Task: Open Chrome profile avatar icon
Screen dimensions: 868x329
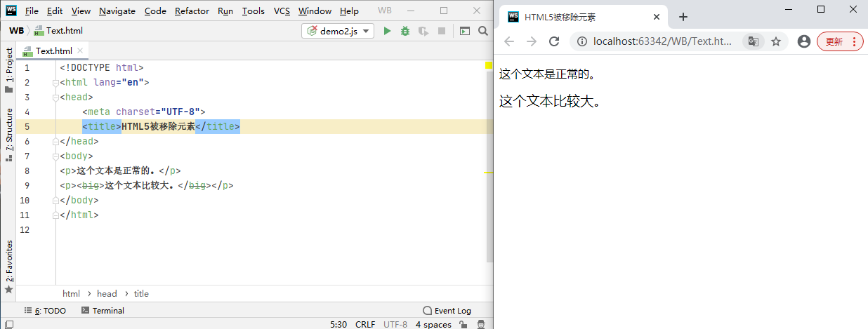Action: click(804, 41)
